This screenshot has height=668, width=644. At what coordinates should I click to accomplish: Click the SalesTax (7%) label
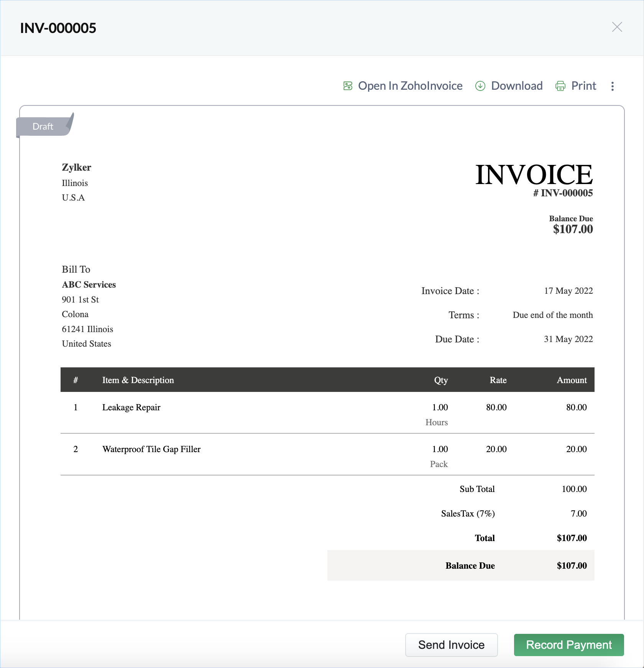coord(468,513)
